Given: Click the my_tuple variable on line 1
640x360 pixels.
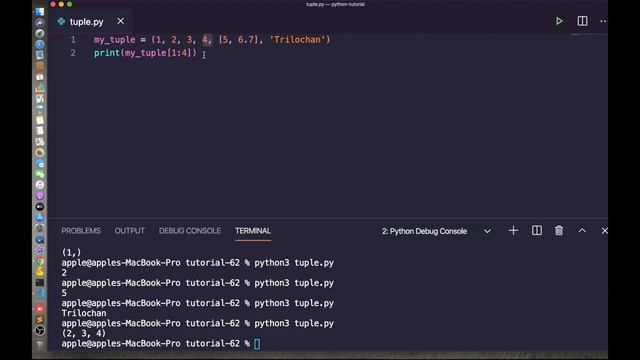Looking at the screenshot, I should (114, 40).
